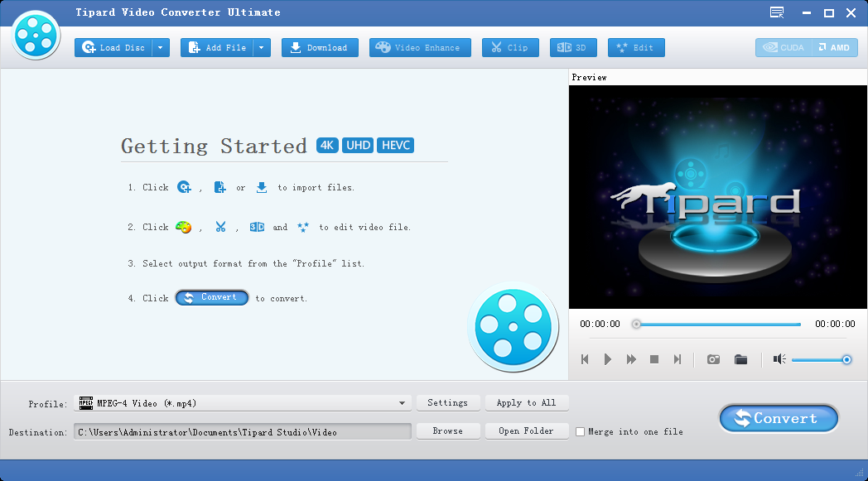
Task: Open the Video Enhance tool
Action: click(420, 48)
